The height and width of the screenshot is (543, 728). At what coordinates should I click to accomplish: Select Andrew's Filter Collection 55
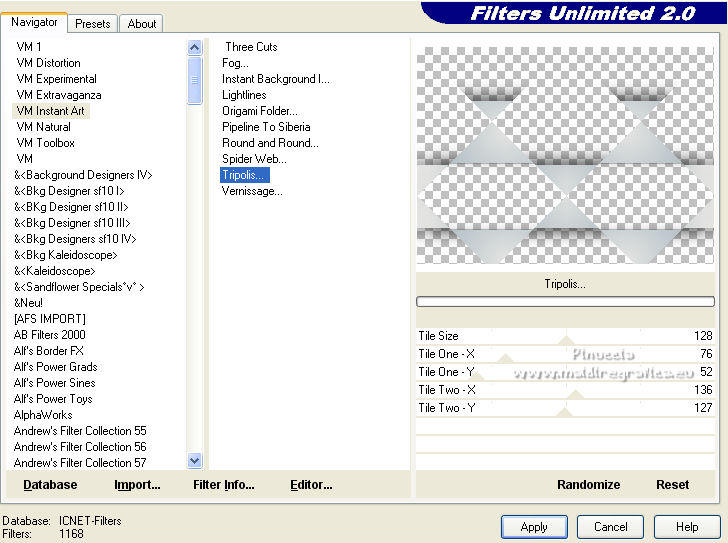[80, 431]
